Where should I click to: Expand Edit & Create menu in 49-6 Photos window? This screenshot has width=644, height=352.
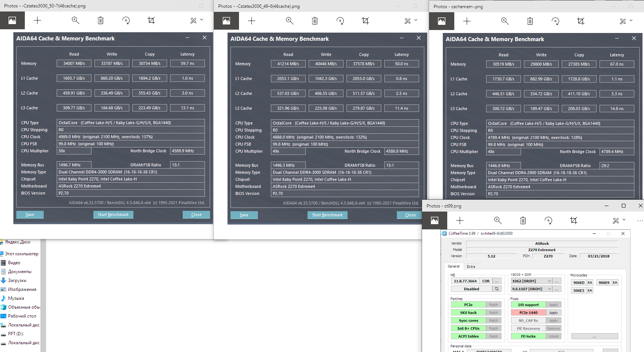click(411, 21)
